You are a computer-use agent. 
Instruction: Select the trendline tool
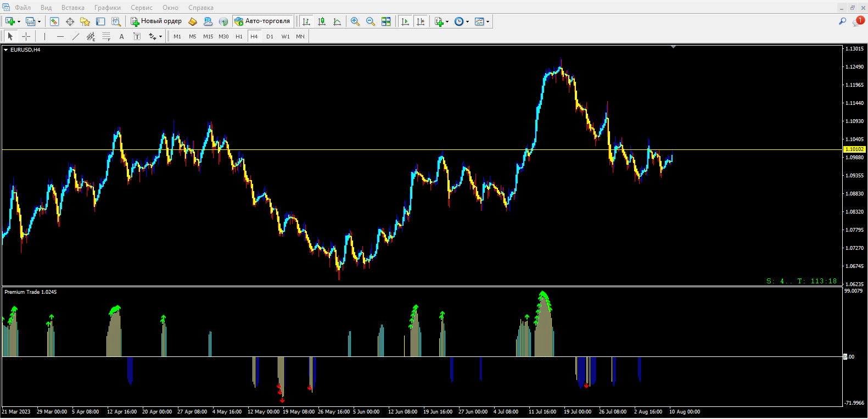(76, 36)
